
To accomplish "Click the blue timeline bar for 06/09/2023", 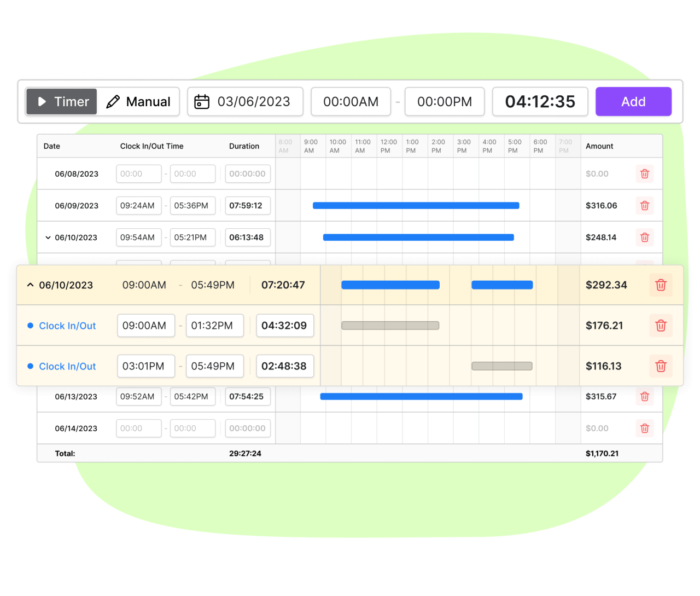I will tap(416, 205).
